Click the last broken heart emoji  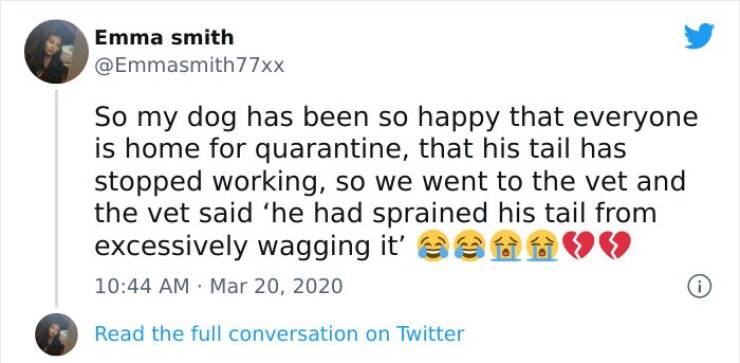(615, 246)
